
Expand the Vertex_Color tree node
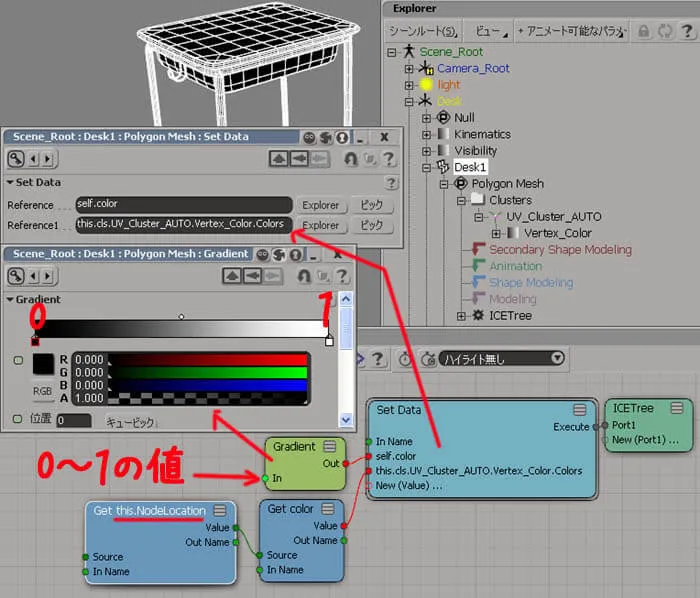click(x=496, y=233)
